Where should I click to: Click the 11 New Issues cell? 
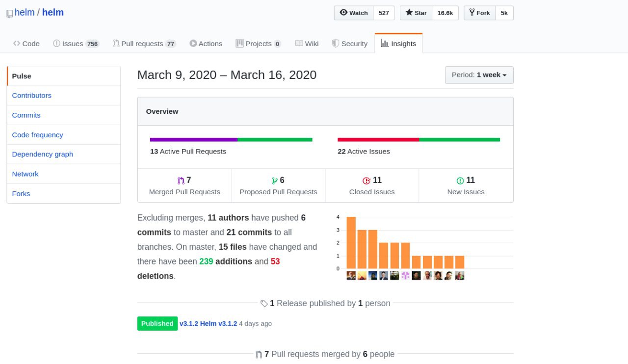466,185
